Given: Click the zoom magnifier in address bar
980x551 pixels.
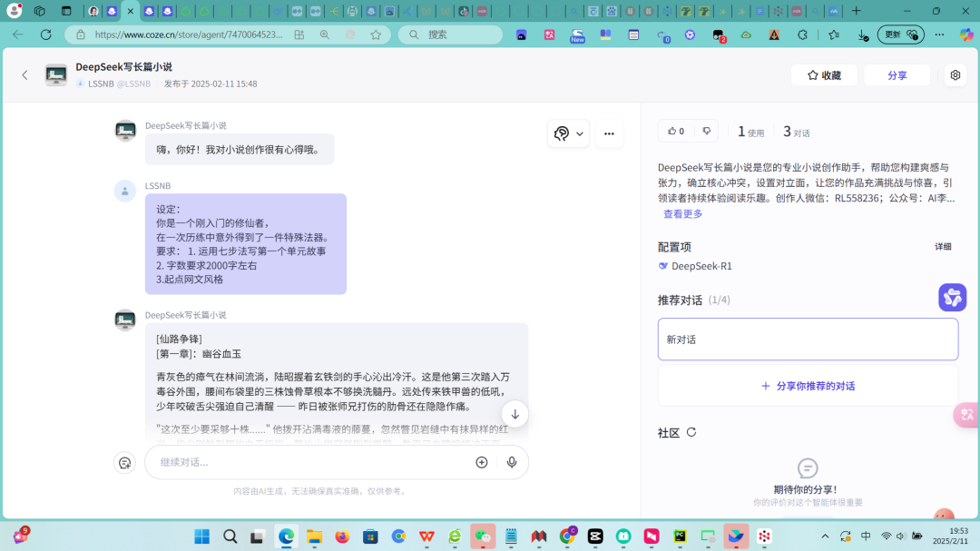Looking at the screenshot, I should click(324, 34).
